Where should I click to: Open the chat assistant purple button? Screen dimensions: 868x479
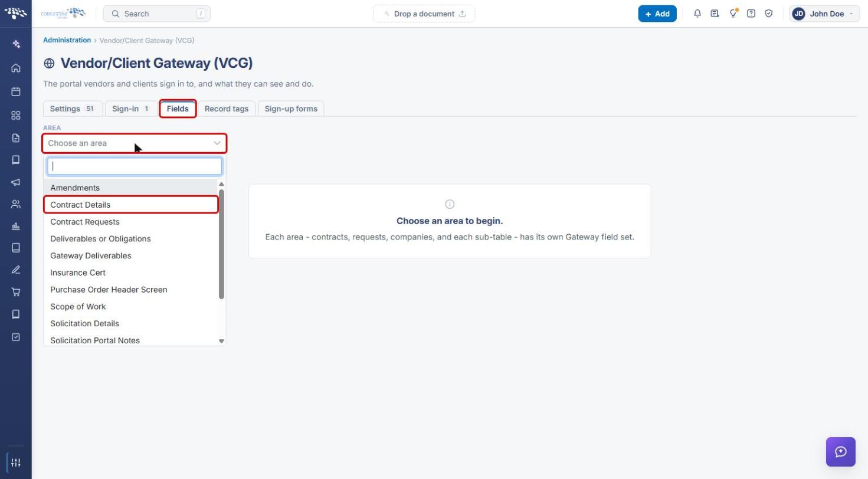pyautogui.click(x=841, y=452)
